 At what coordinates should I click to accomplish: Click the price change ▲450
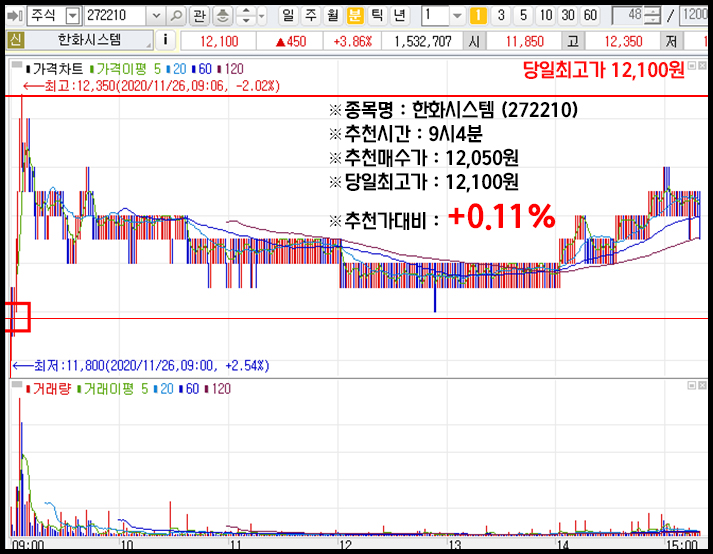coord(291,42)
